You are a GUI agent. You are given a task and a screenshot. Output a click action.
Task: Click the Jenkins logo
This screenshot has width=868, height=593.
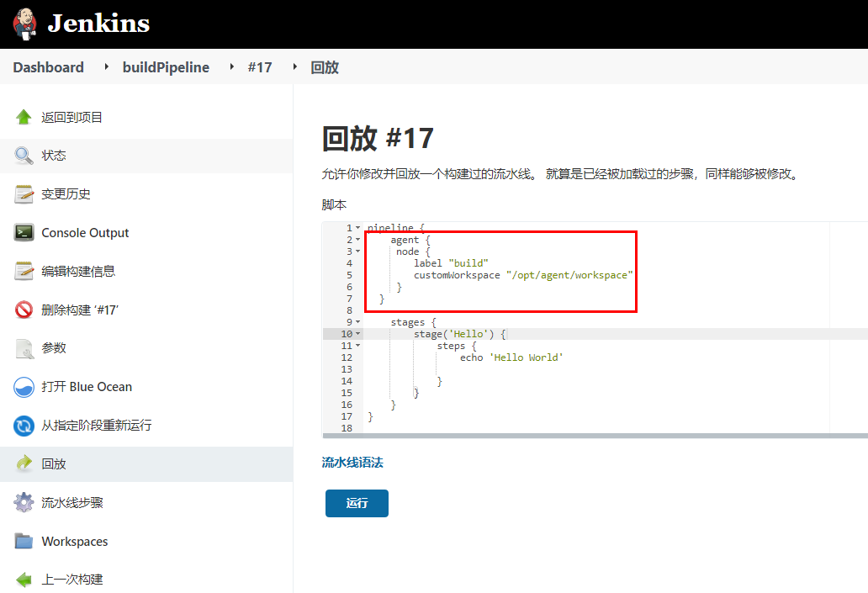tap(80, 24)
